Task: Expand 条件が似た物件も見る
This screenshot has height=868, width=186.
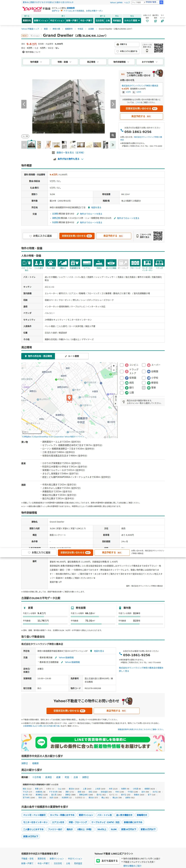Action: (69, 159)
